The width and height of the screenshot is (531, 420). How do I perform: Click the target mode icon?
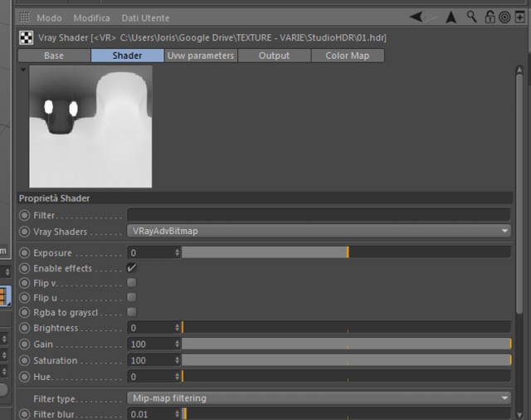coord(504,17)
